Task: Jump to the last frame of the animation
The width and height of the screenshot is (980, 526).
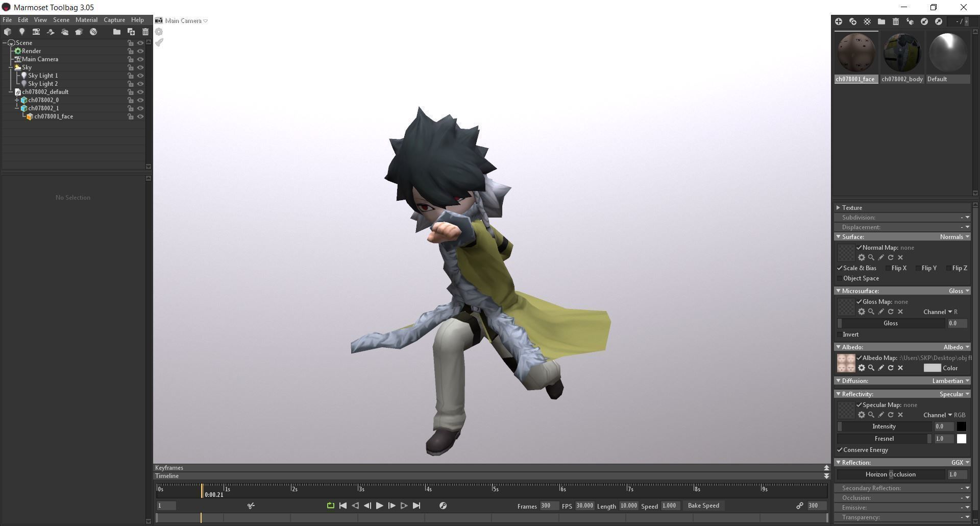Action: tap(416, 506)
